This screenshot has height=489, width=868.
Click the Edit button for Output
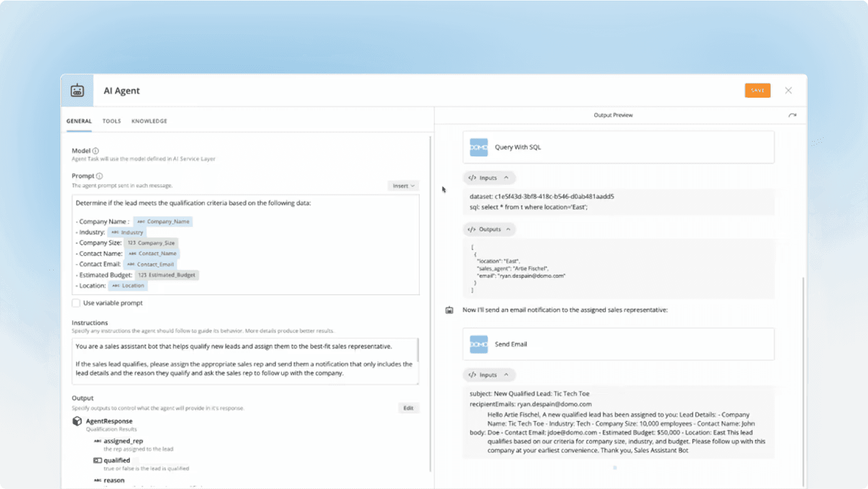[409, 408]
